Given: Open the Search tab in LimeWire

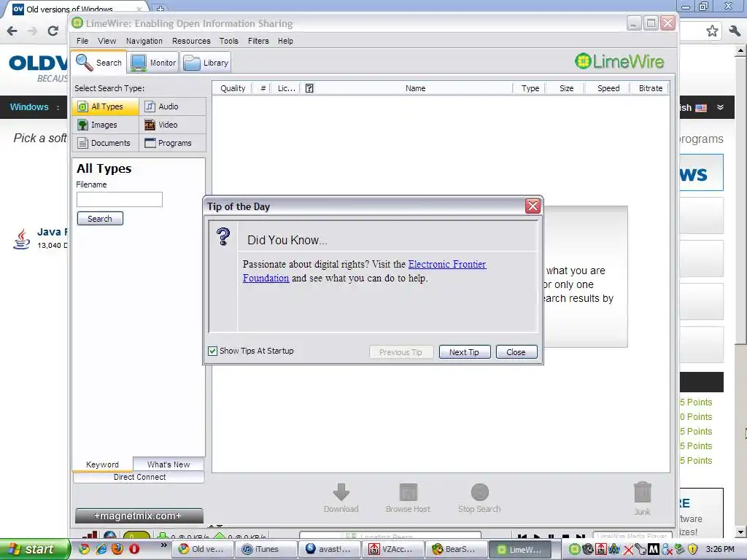Looking at the screenshot, I should point(98,63).
